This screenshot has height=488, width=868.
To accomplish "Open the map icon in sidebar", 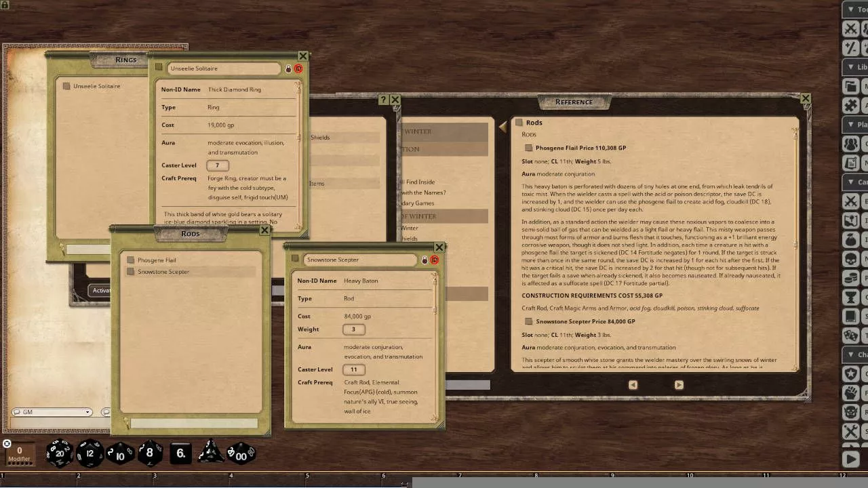I will tap(850, 220).
